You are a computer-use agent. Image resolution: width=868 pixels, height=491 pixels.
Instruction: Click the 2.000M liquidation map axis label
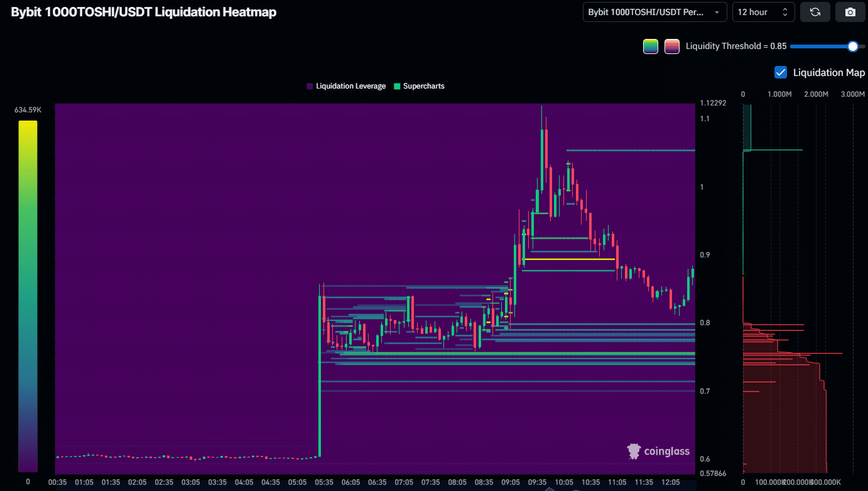pyautogui.click(x=816, y=94)
